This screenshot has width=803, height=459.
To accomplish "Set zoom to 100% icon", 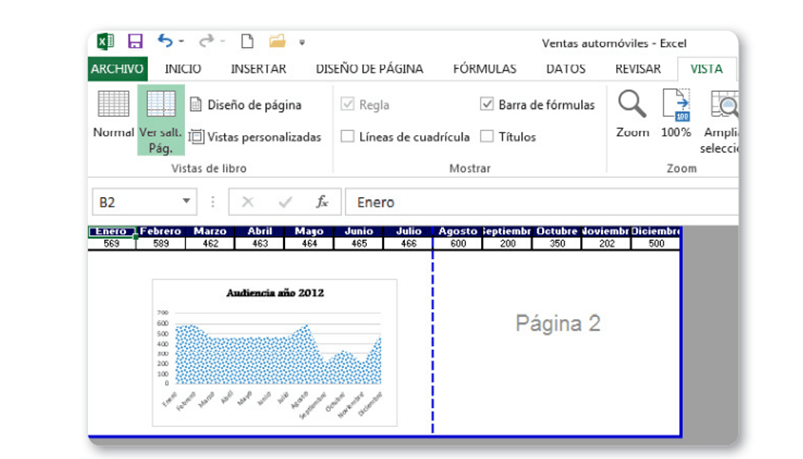I will [x=676, y=112].
